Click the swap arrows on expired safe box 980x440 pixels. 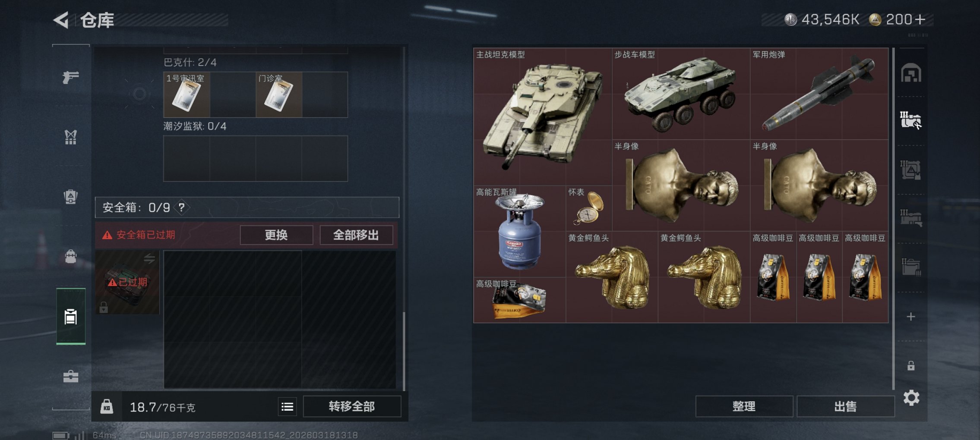(149, 258)
